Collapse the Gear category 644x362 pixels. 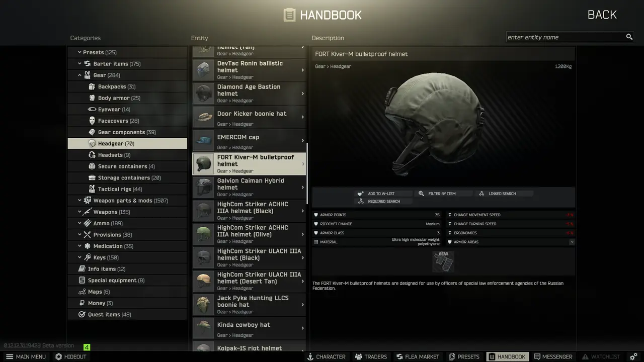pyautogui.click(x=79, y=75)
